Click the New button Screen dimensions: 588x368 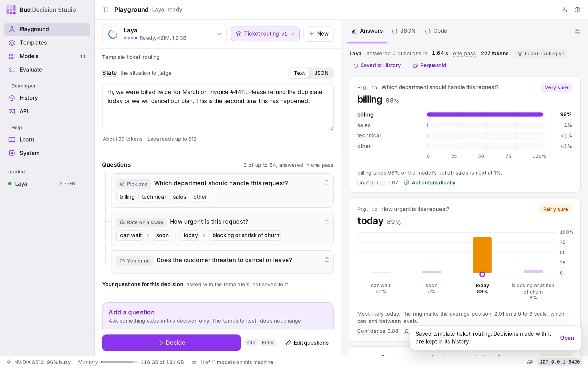click(319, 34)
